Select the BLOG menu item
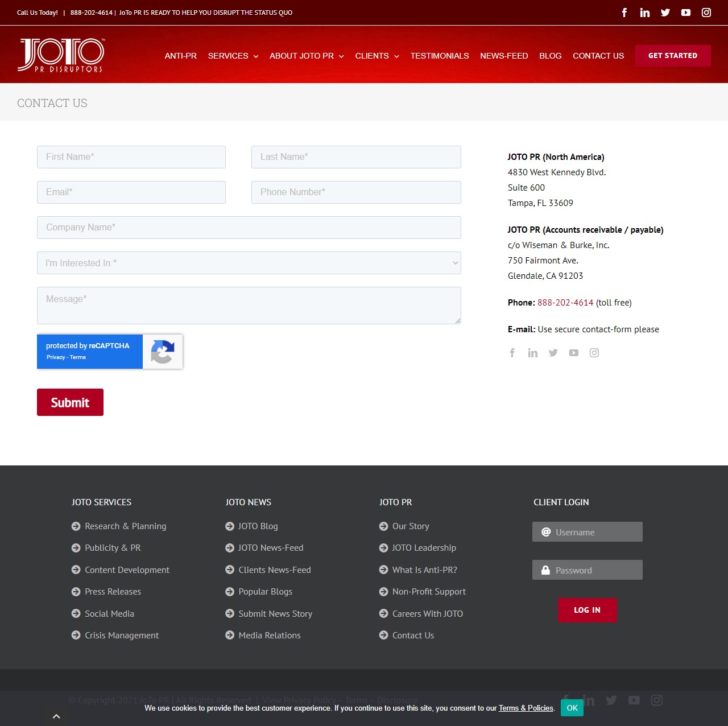Screen dimensions: 728x726 click(549, 56)
